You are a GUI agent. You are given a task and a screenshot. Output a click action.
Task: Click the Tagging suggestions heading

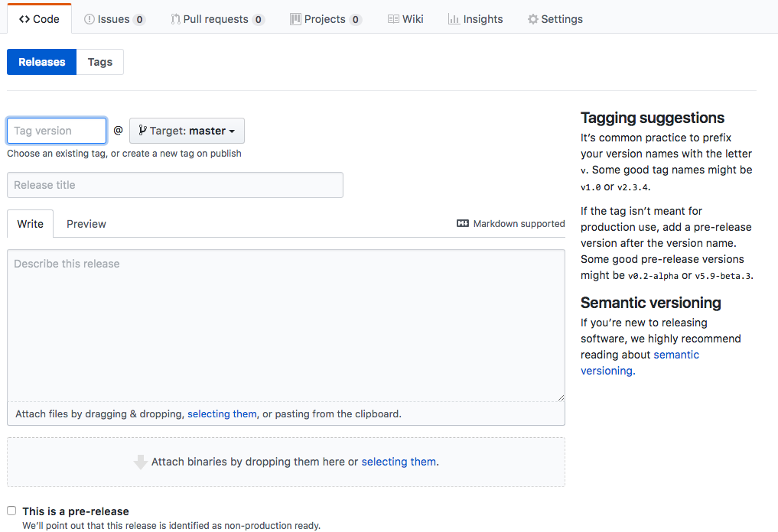pyautogui.click(x=653, y=118)
